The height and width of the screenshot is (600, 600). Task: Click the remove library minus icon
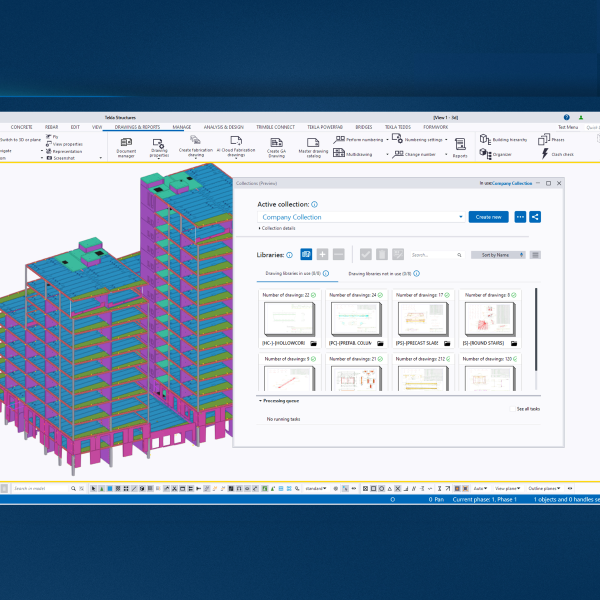click(339, 254)
